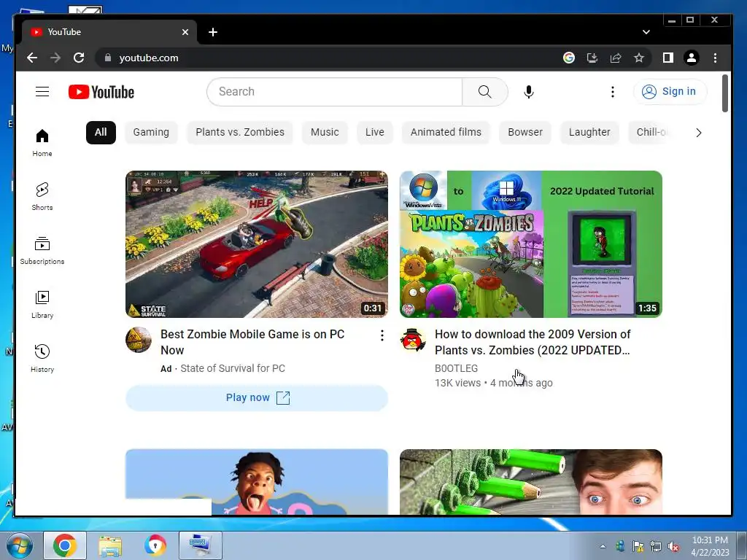Open YouTube settings three-dot menu
This screenshot has width=747, height=560.
[613, 91]
